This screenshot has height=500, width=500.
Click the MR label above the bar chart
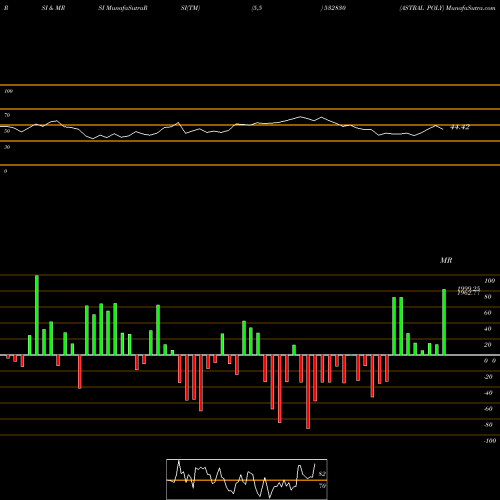click(446, 260)
